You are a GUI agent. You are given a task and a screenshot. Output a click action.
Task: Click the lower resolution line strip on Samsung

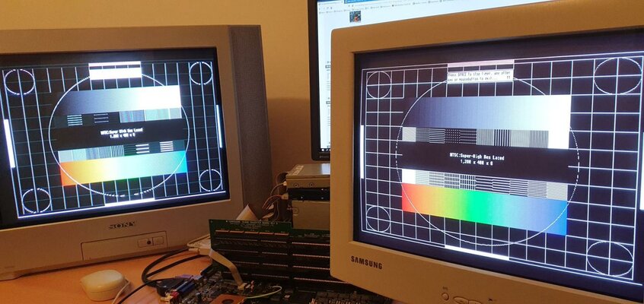[x=485, y=182]
